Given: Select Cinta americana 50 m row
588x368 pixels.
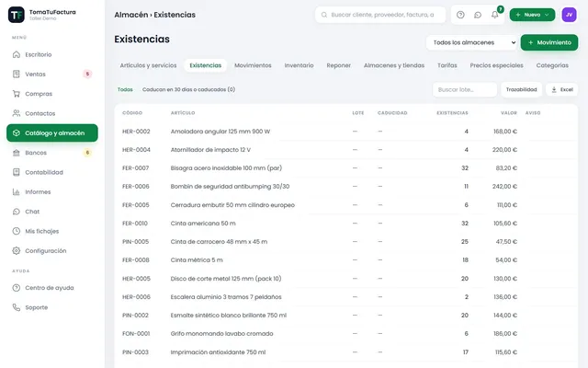Looking at the screenshot, I should [x=346, y=223].
